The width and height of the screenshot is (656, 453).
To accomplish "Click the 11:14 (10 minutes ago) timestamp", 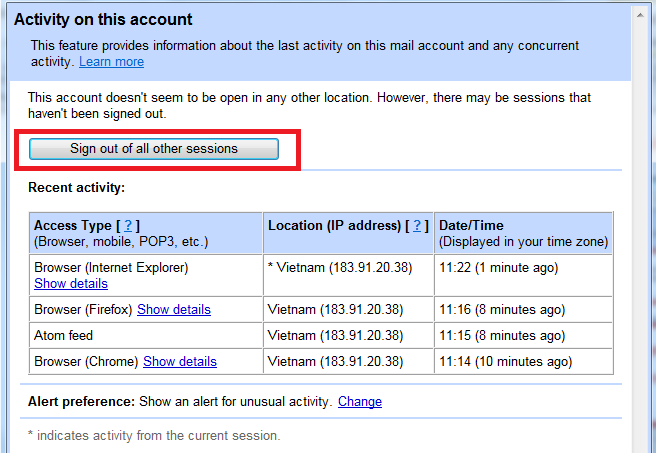I will coord(505,362).
